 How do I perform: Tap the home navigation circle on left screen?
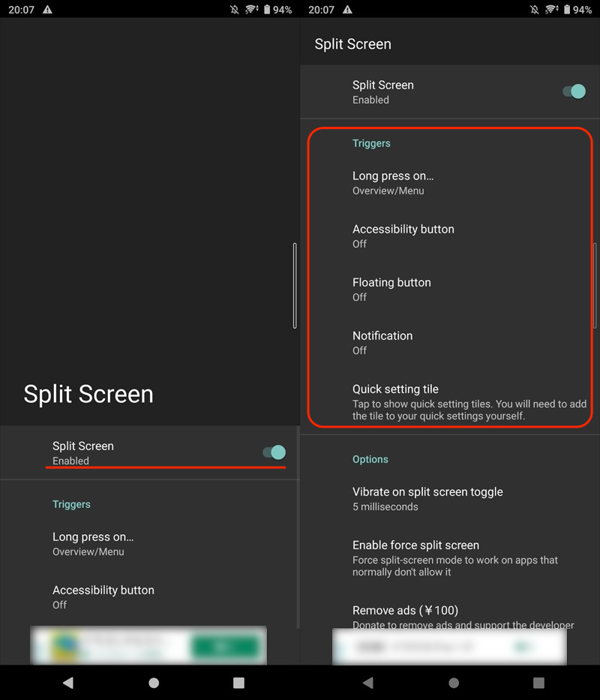pyautogui.click(x=154, y=683)
